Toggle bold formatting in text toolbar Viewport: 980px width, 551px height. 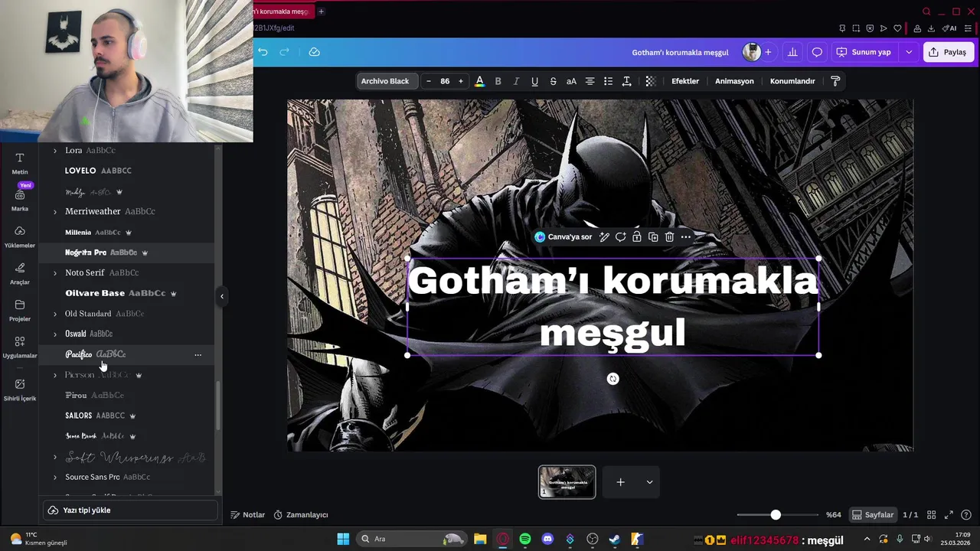tap(498, 81)
